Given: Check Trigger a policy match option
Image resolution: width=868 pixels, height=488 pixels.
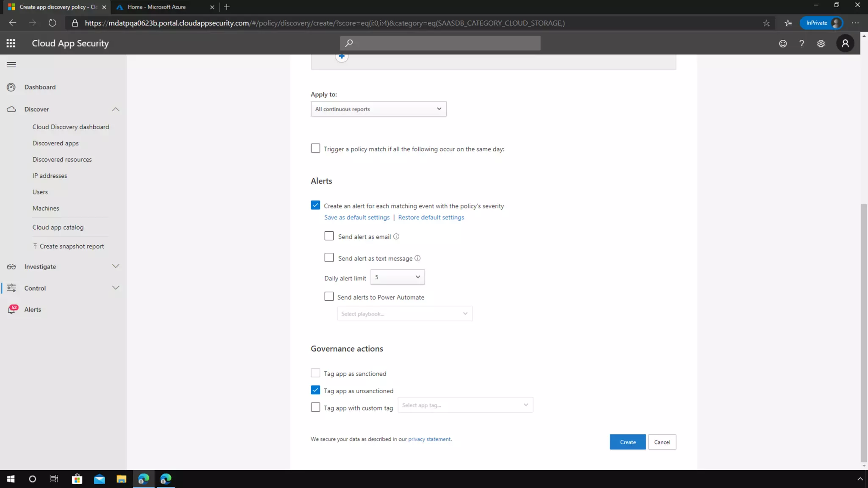Looking at the screenshot, I should tap(315, 148).
